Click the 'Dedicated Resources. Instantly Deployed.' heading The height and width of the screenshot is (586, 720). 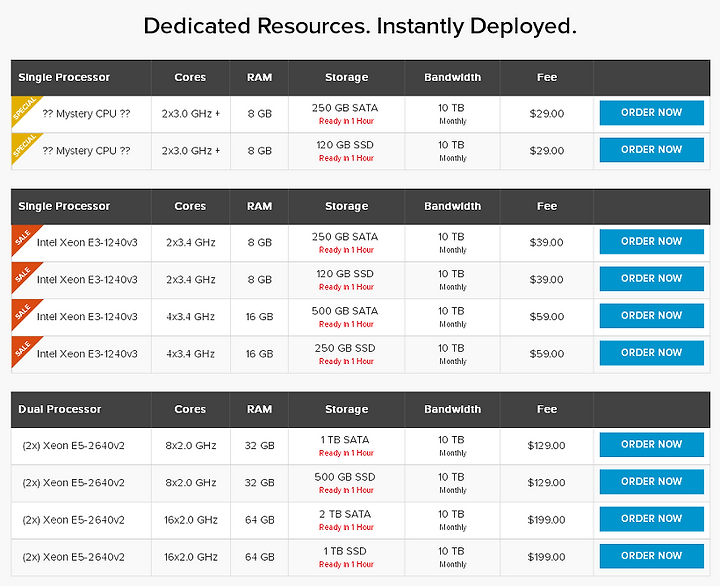(x=360, y=26)
